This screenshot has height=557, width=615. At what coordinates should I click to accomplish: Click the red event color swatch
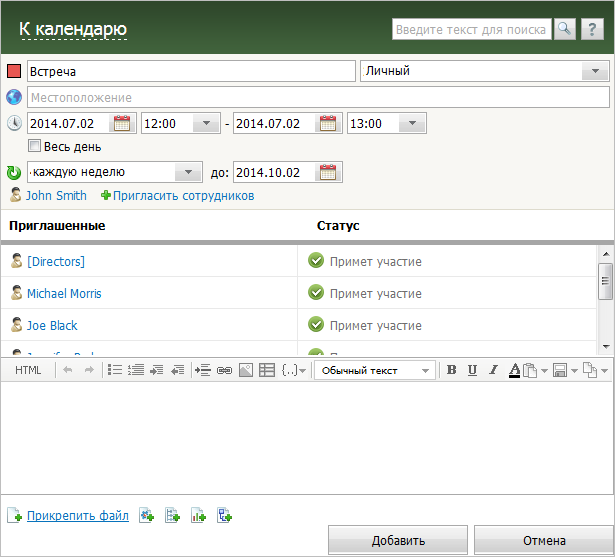(x=14, y=71)
